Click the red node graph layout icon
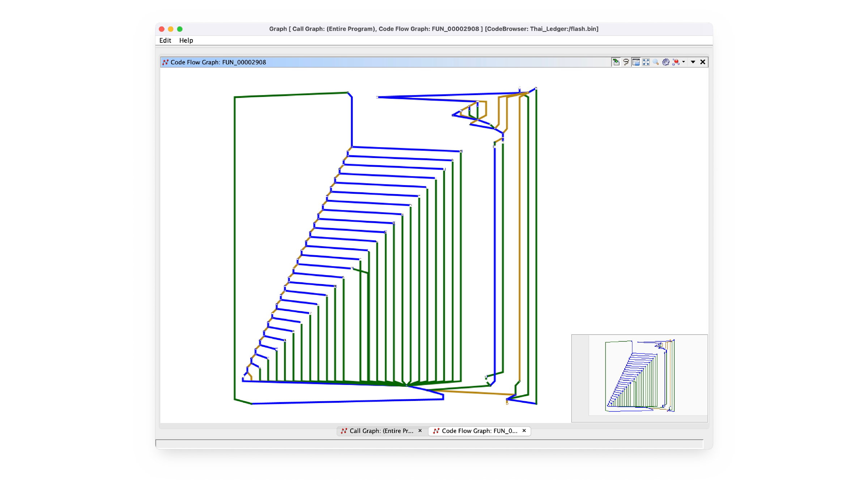Viewport: 868px width, 488px height. coord(676,62)
